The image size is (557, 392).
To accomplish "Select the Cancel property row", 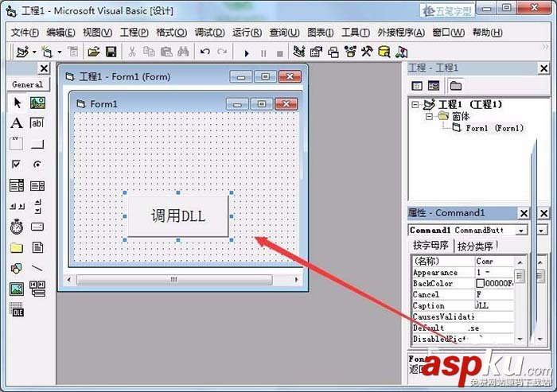I will [463, 295].
